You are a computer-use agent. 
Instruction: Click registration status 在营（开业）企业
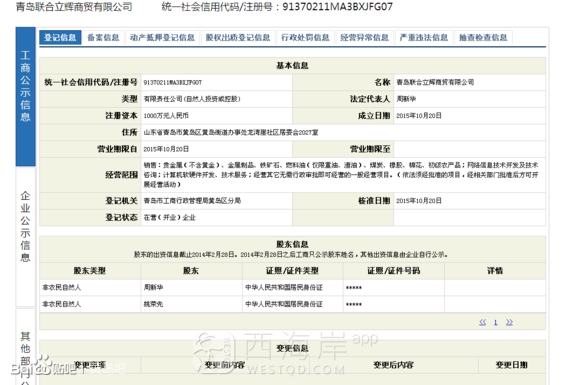pyautogui.click(x=169, y=217)
